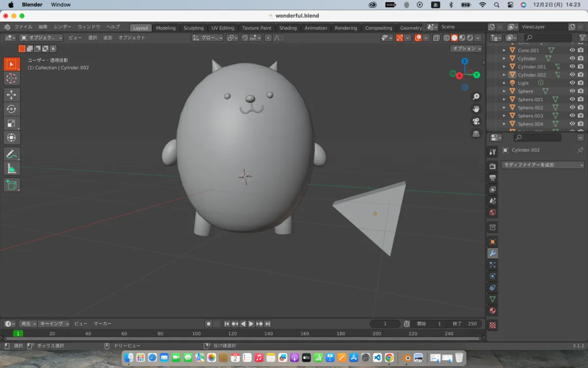Click the End frame field showing 250
This screenshot has height=368, width=588.
point(465,323)
